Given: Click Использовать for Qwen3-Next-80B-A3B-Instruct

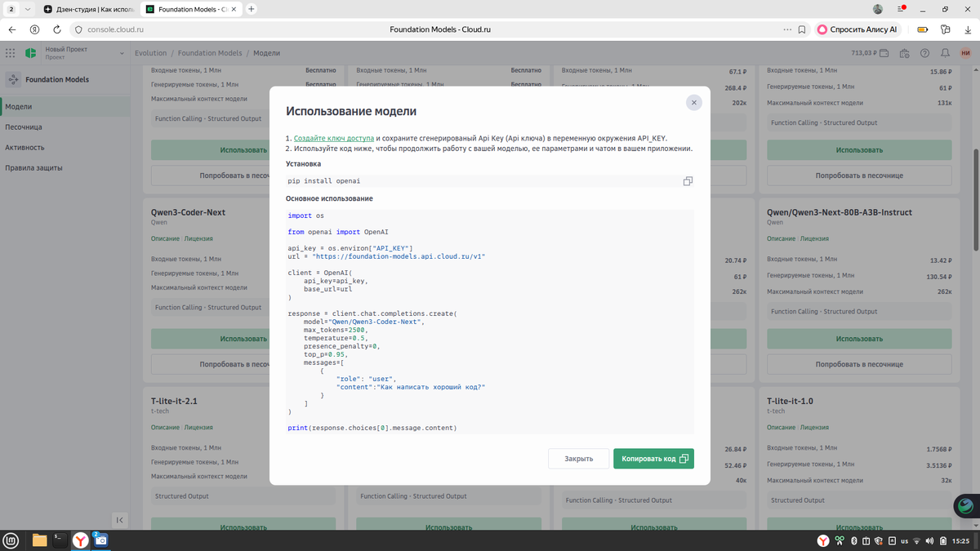Looking at the screenshot, I should pos(859,339).
